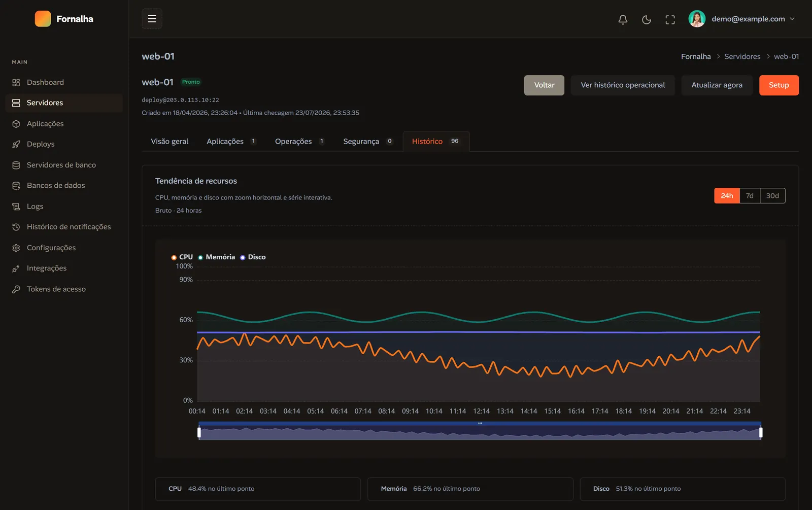Click the Pronto status badge
The image size is (812, 510).
(x=191, y=82)
